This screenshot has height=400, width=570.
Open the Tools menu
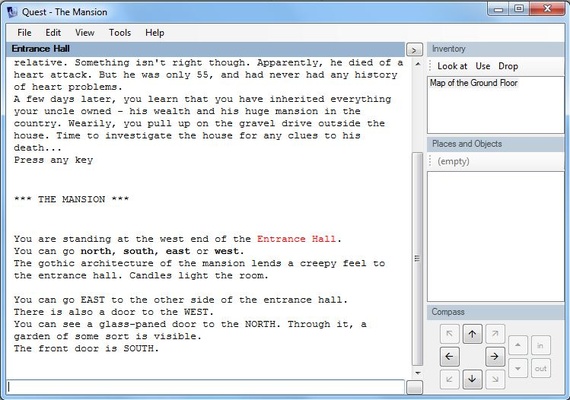point(120,33)
